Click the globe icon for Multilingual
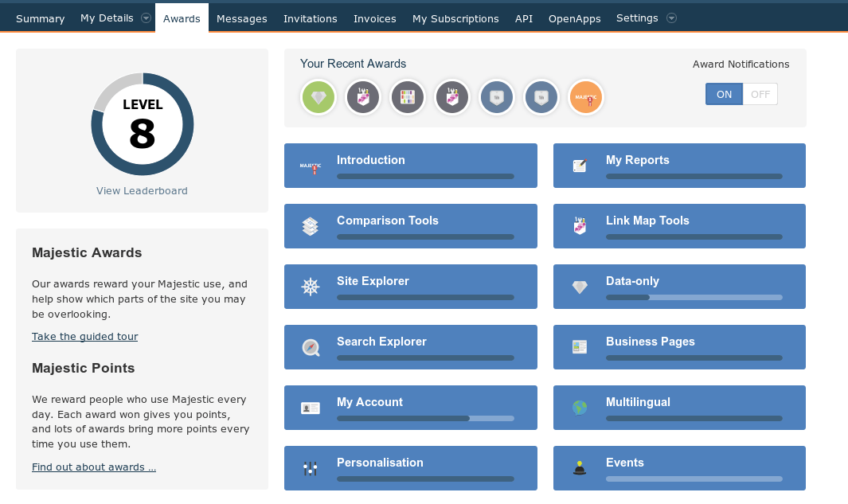Viewport: 848px width, 504px height. (x=580, y=407)
